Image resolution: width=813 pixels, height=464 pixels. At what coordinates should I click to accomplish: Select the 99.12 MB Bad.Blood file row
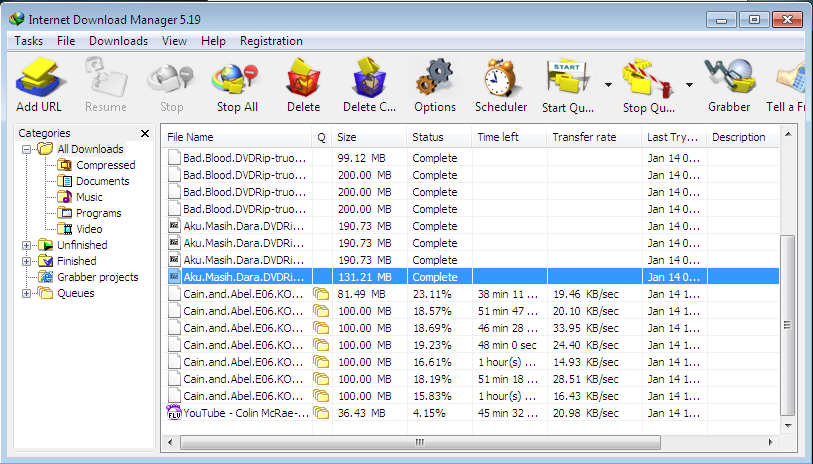click(470, 158)
